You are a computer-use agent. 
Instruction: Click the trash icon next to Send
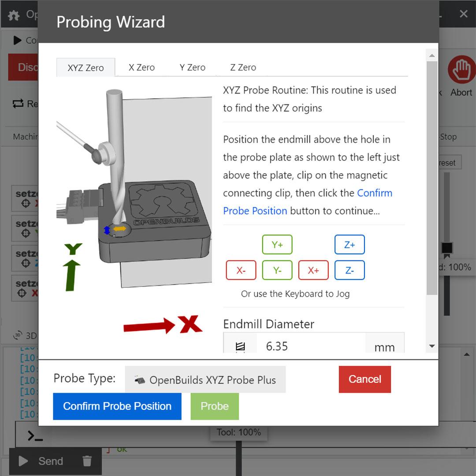point(87,461)
